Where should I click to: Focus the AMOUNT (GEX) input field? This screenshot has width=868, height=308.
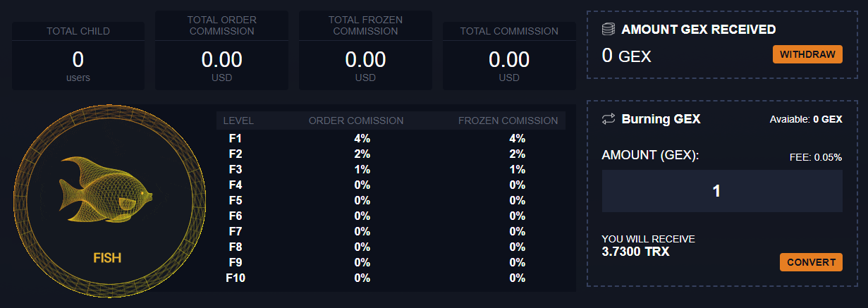click(722, 191)
